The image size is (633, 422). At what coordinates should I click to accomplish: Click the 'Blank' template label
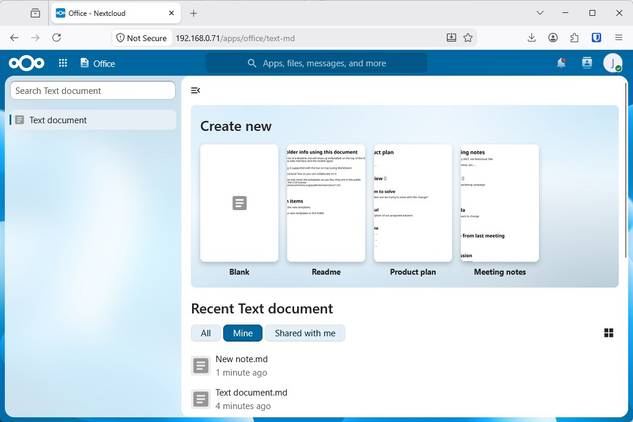[239, 272]
